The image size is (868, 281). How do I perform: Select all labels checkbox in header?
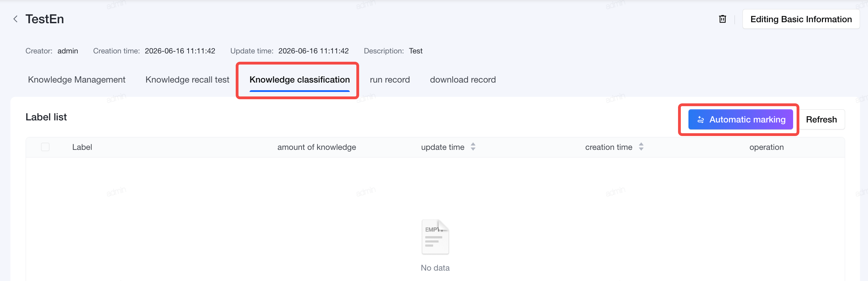coord(45,147)
